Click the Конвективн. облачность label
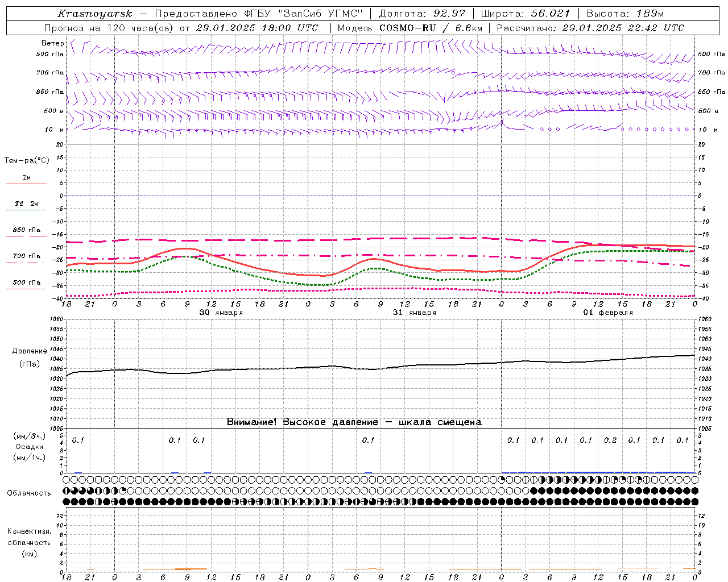 tap(29, 537)
